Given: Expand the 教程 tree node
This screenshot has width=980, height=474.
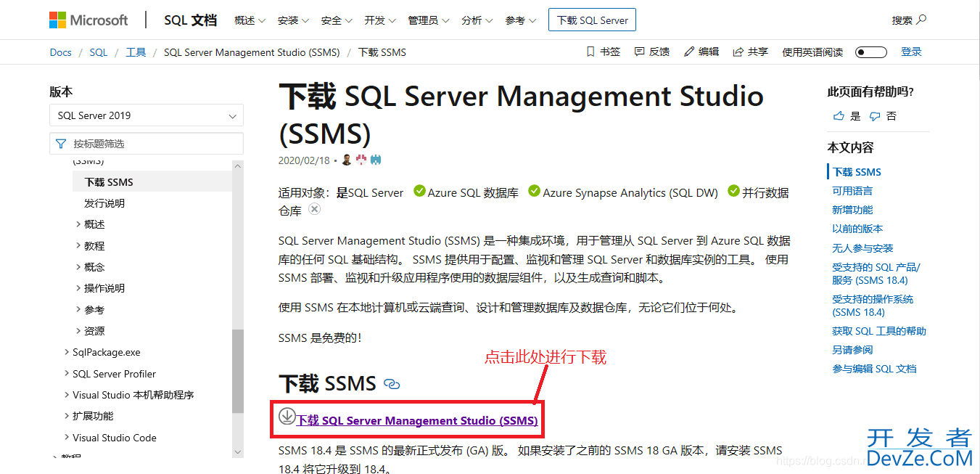Looking at the screenshot, I should point(78,245).
